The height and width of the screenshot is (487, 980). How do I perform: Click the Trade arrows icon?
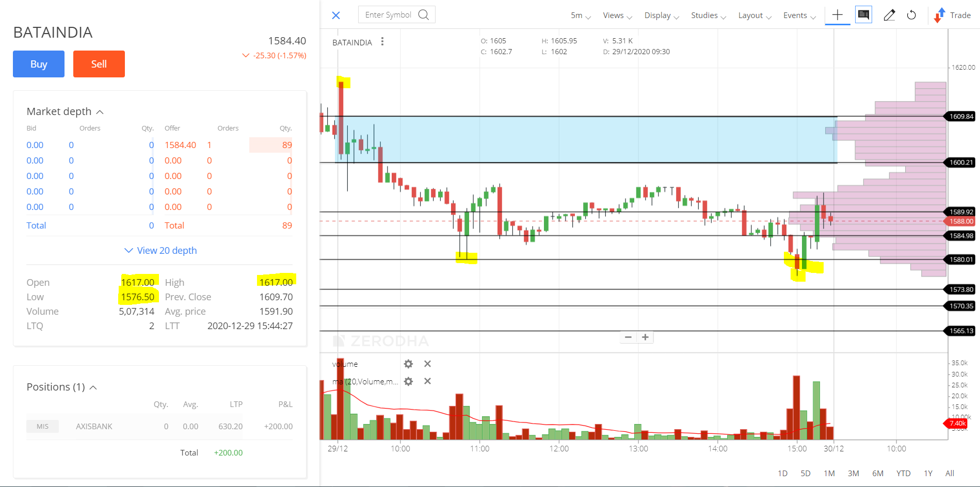939,15
